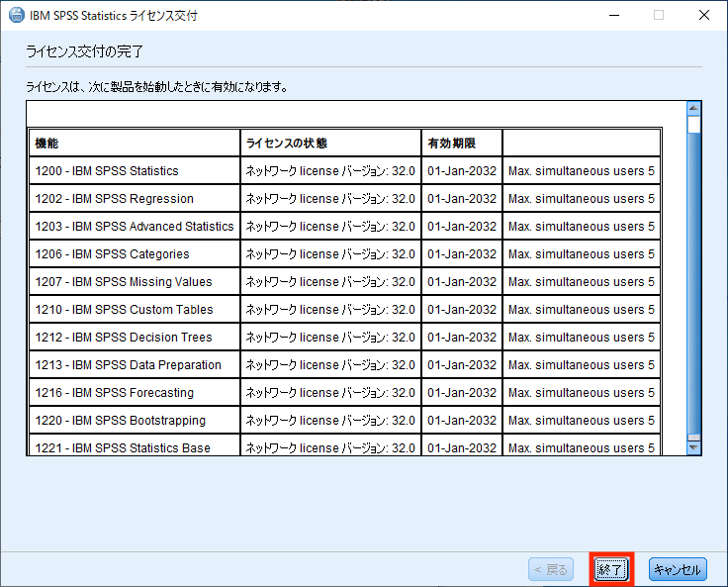Viewport: 728px width, 587px height.
Task: Select the 1210 - IBM SPSS Custom Tables cell
Action: 135,309
